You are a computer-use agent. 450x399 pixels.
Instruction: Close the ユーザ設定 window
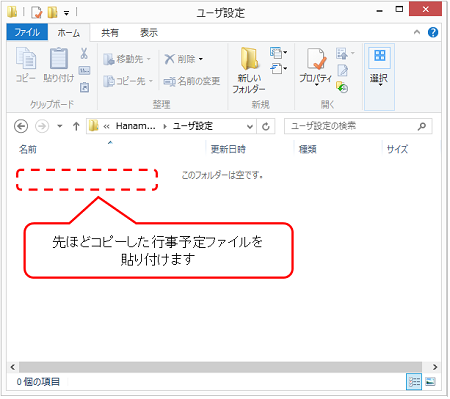click(x=425, y=9)
